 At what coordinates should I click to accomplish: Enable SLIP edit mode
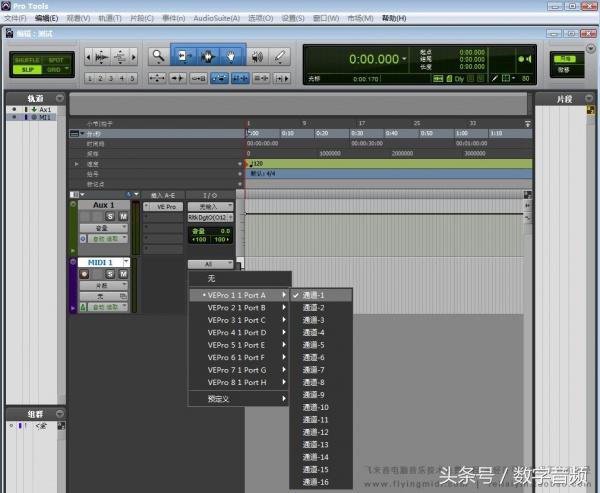27,70
